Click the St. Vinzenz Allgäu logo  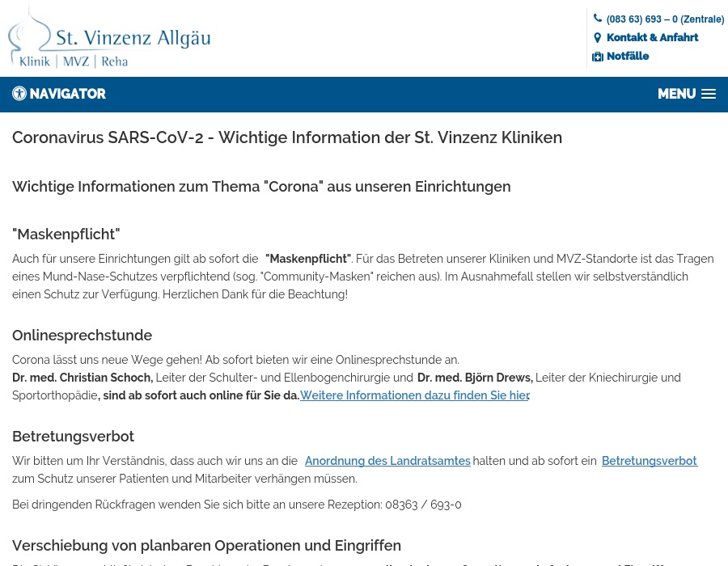click(x=109, y=39)
